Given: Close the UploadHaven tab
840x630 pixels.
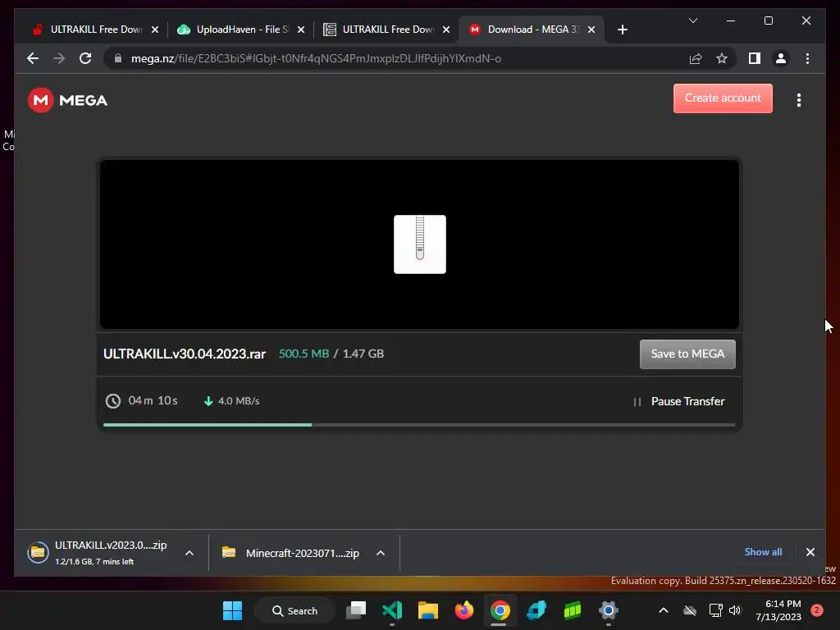Looking at the screenshot, I should tap(301, 30).
